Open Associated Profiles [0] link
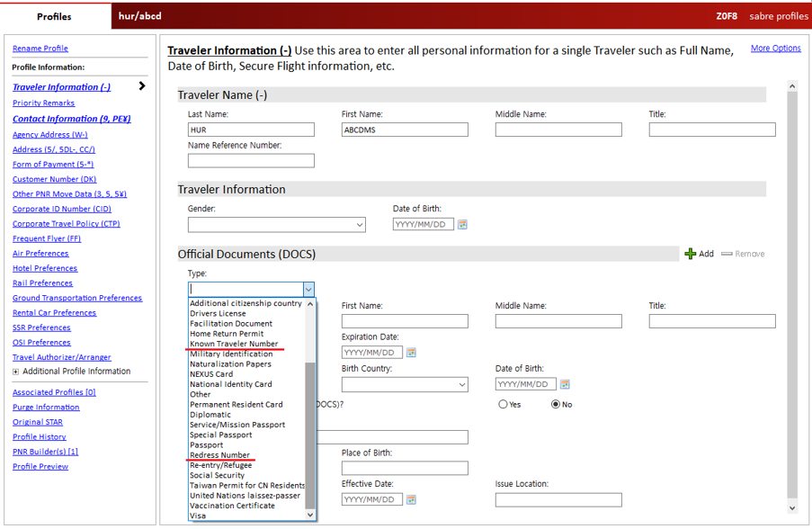The image size is (812, 529). 54,392
